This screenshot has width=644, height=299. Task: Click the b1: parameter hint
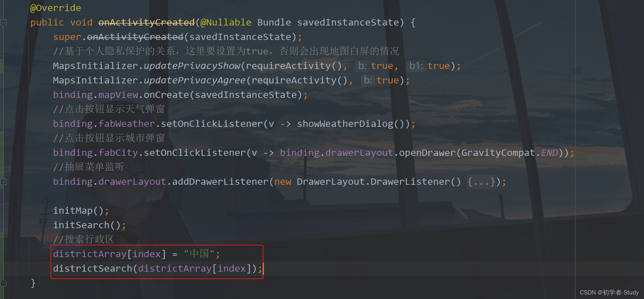tap(416, 66)
